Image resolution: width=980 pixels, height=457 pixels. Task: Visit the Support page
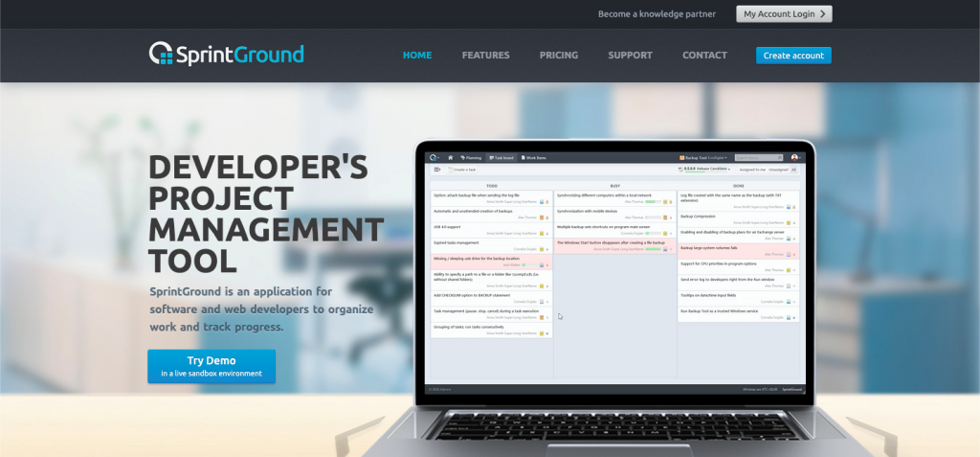[630, 56]
